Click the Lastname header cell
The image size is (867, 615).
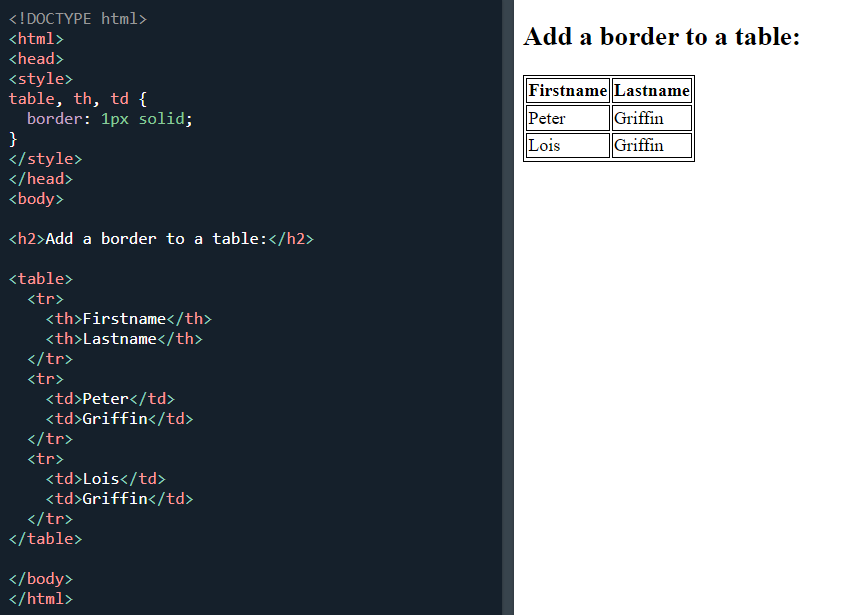click(651, 90)
